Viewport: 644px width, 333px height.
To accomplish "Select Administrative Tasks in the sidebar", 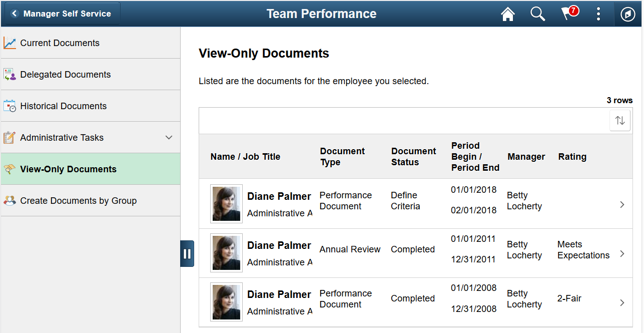I will coord(91,138).
